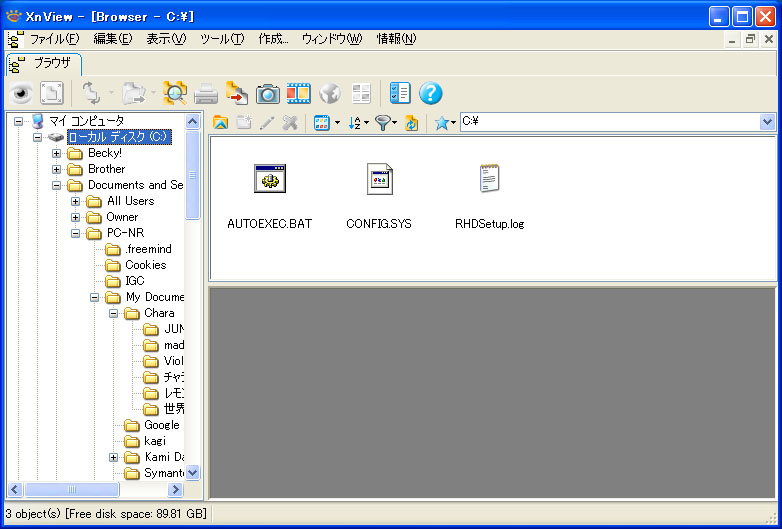Click the camera Capture icon
The image size is (782, 529).
tap(267, 93)
